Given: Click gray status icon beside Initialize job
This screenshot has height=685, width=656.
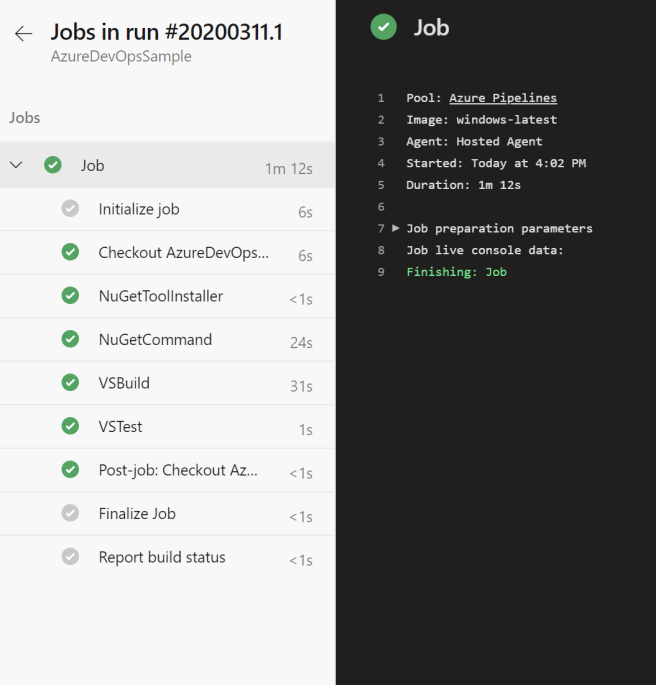Looking at the screenshot, I should (70, 209).
